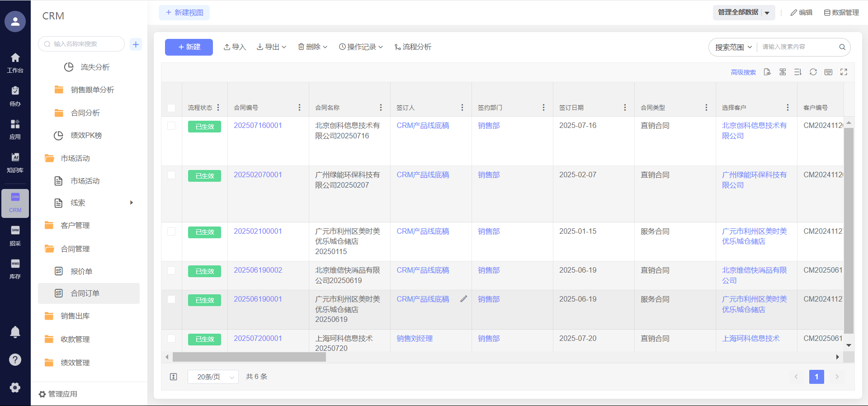
Task: Select checkbox for contract 202502100001
Action: [171, 231]
